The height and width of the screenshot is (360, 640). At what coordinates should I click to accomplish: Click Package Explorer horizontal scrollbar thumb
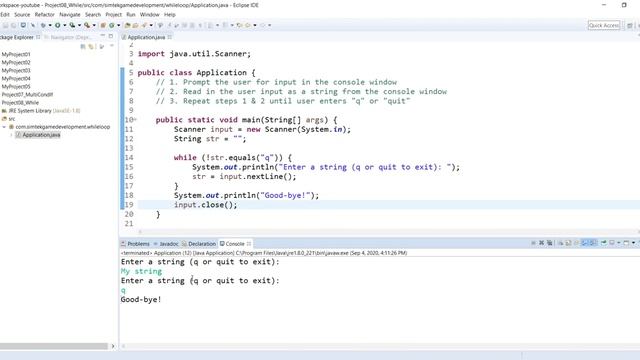click(54, 346)
